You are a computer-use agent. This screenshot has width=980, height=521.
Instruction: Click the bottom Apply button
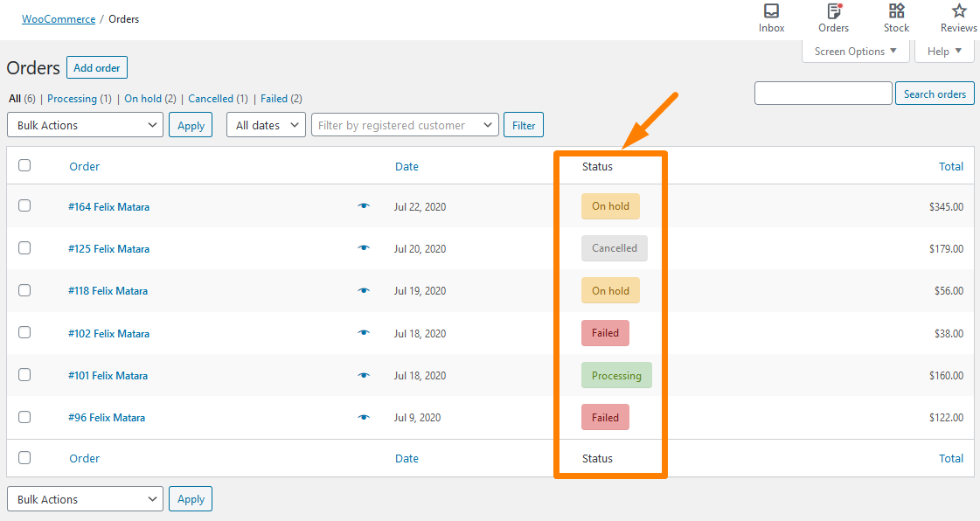[x=191, y=499]
